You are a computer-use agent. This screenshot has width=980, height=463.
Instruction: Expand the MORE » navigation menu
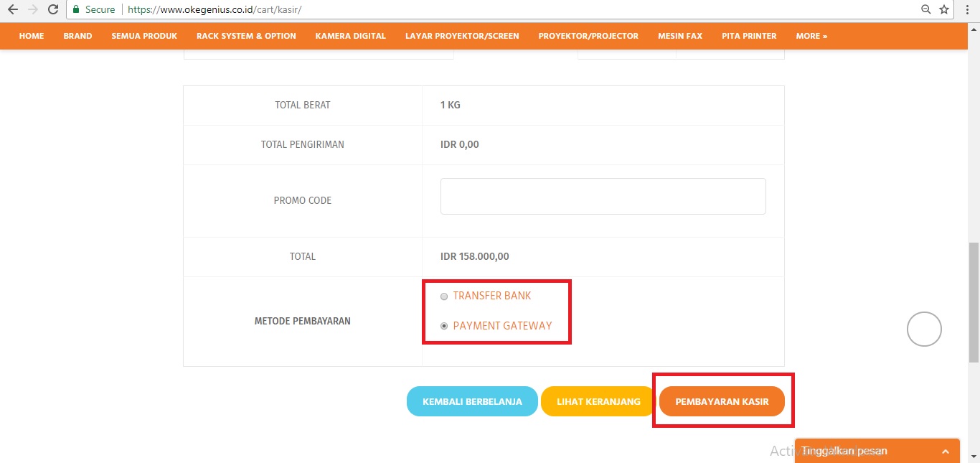811,36
